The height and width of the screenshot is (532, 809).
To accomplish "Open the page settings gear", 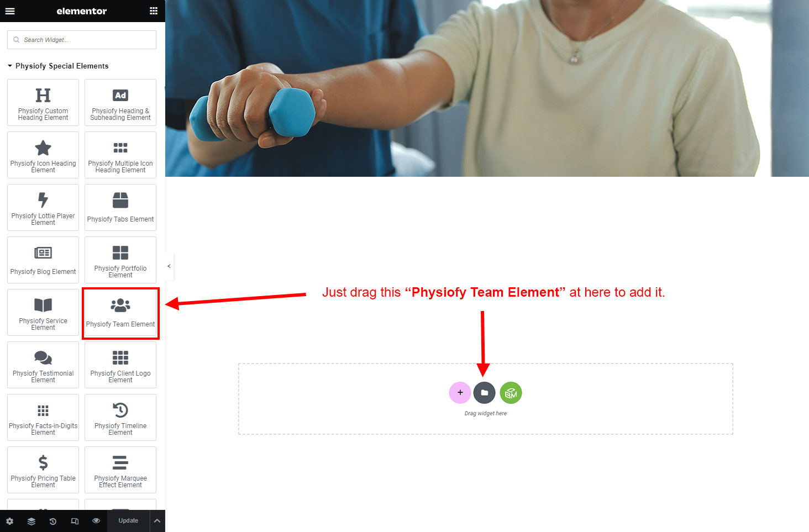I will [9, 521].
